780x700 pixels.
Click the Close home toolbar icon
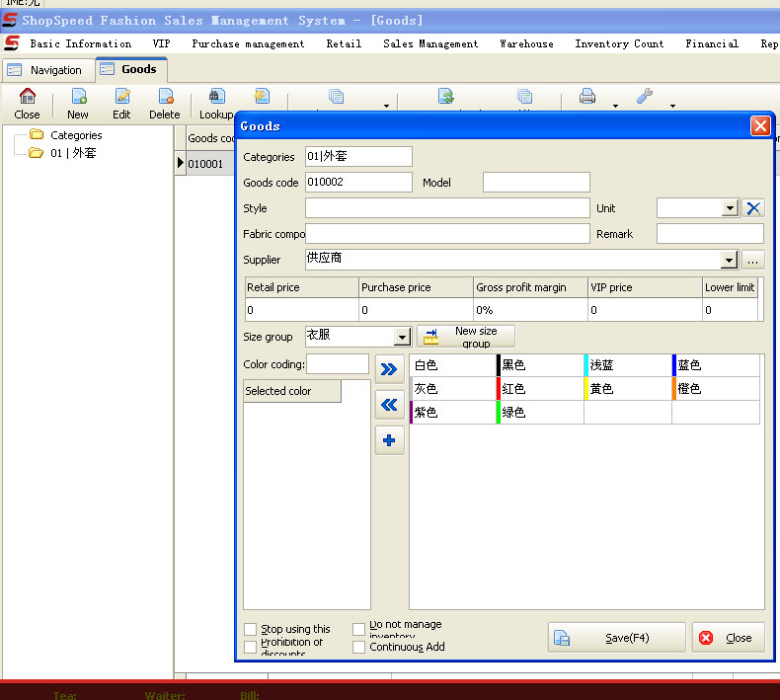[x=27, y=96]
